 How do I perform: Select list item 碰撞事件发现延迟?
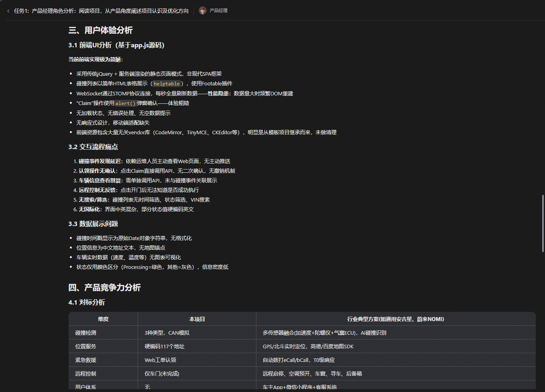(155, 161)
